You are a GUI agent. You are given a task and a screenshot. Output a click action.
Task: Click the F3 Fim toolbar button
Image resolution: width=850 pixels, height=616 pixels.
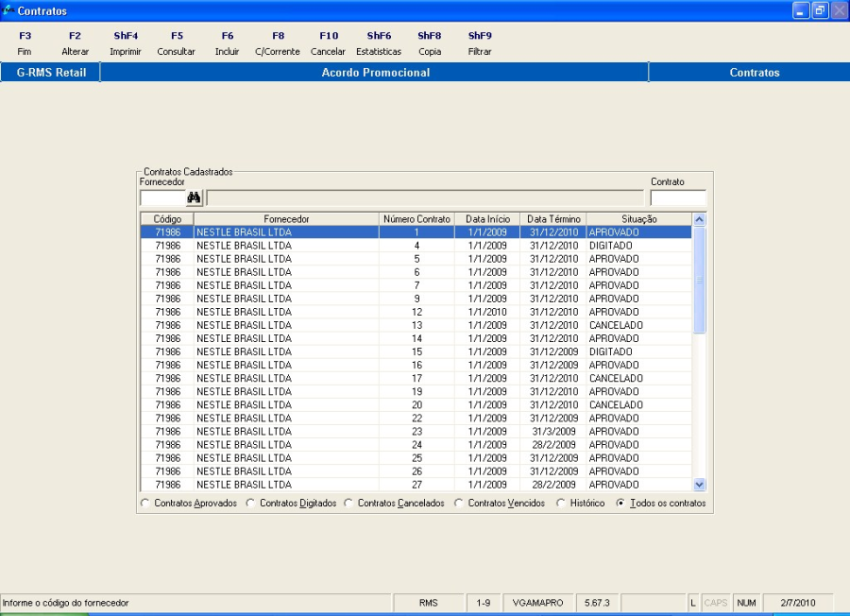(25, 43)
